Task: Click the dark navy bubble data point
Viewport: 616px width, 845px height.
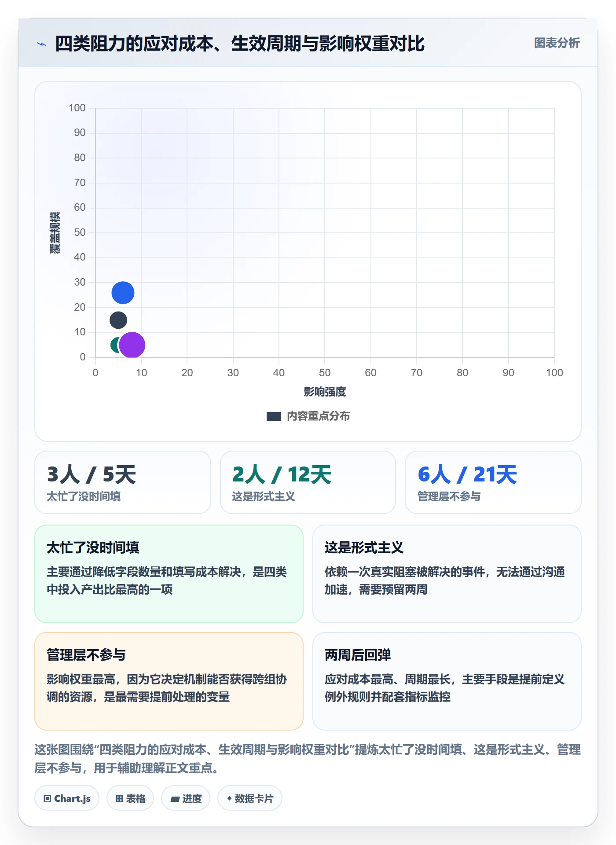Action: tap(118, 320)
